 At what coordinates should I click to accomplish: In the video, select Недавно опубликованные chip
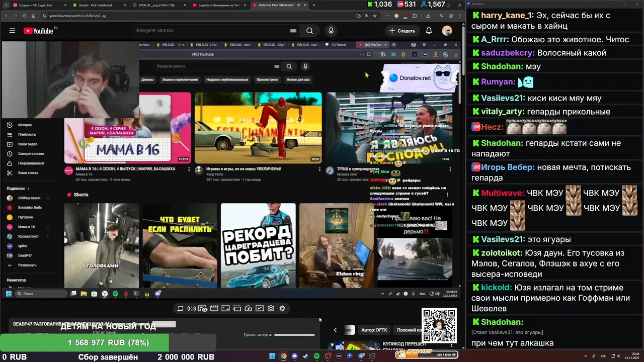[227, 79]
